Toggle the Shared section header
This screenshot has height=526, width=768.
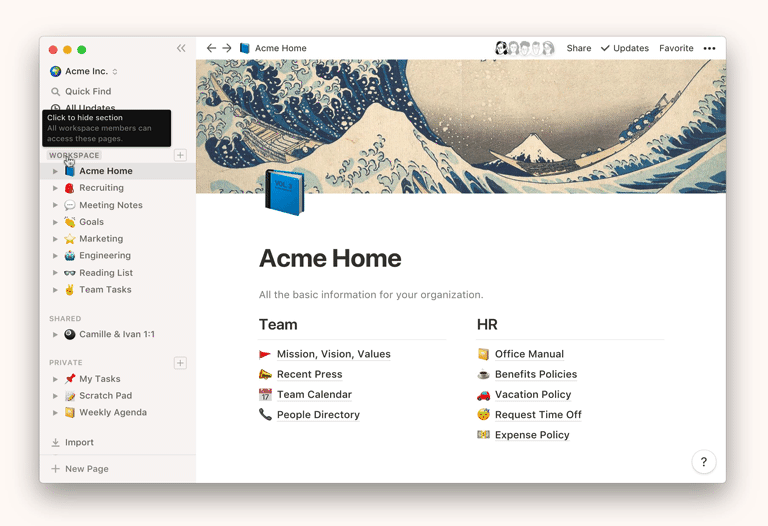pyautogui.click(x=65, y=319)
